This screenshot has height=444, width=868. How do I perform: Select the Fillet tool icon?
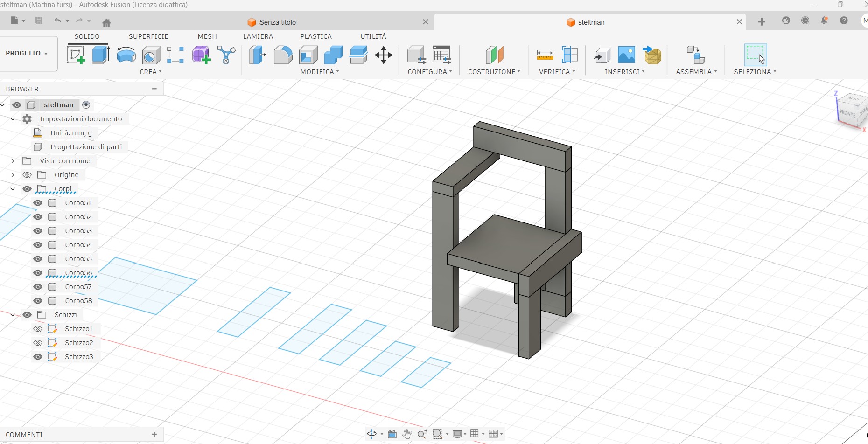pyautogui.click(x=283, y=55)
